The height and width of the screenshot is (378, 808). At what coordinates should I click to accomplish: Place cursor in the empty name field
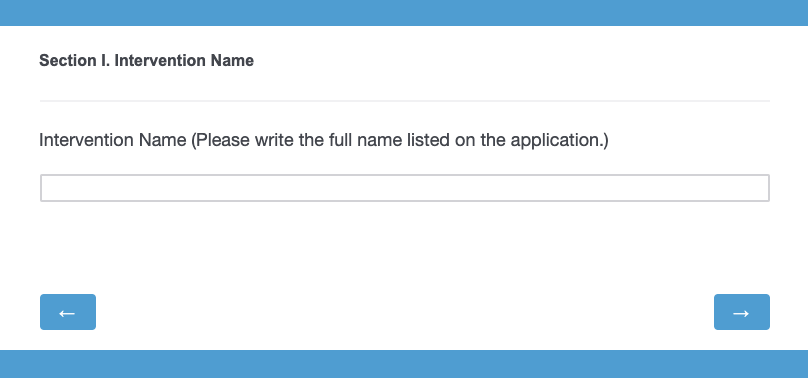coord(405,188)
